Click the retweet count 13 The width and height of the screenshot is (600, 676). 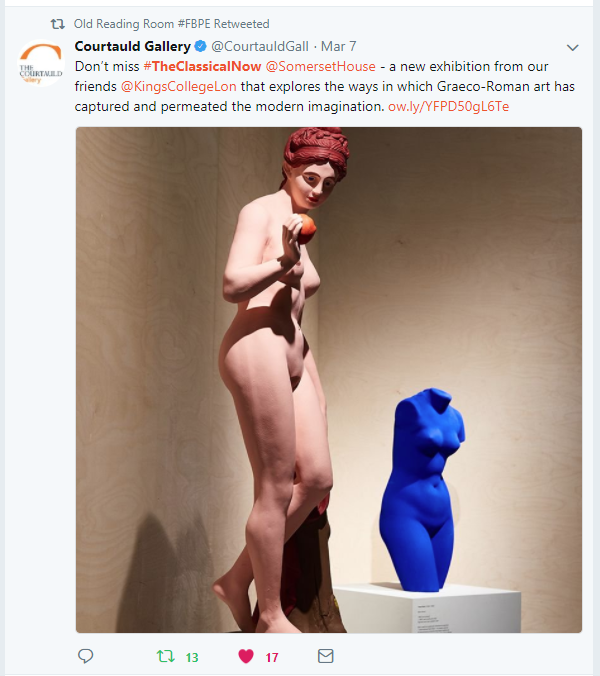(192, 657)
